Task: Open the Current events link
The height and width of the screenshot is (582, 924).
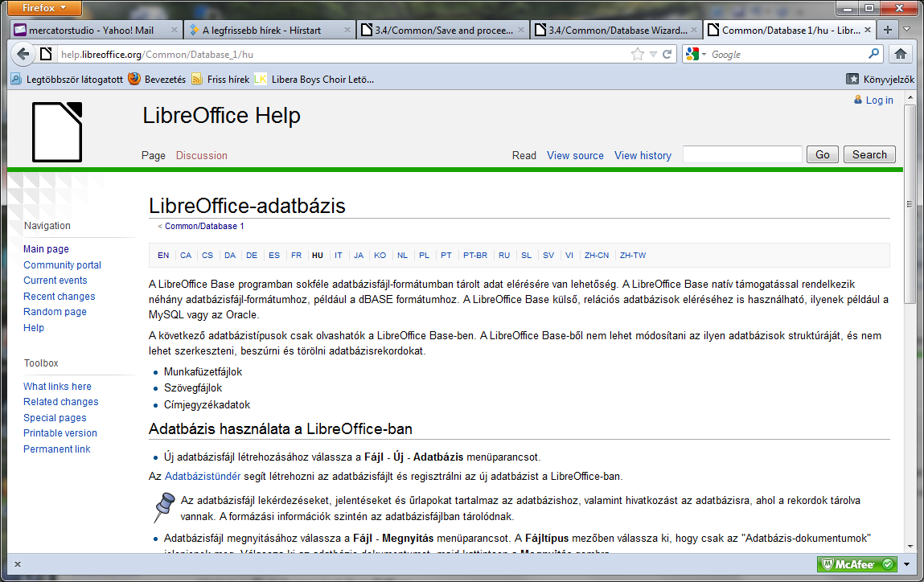Action: 55,281
